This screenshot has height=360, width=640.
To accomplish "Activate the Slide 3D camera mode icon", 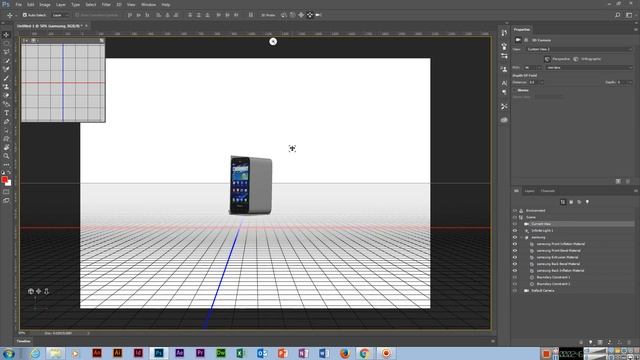I will pyautogui.click(x=310, y=15).
